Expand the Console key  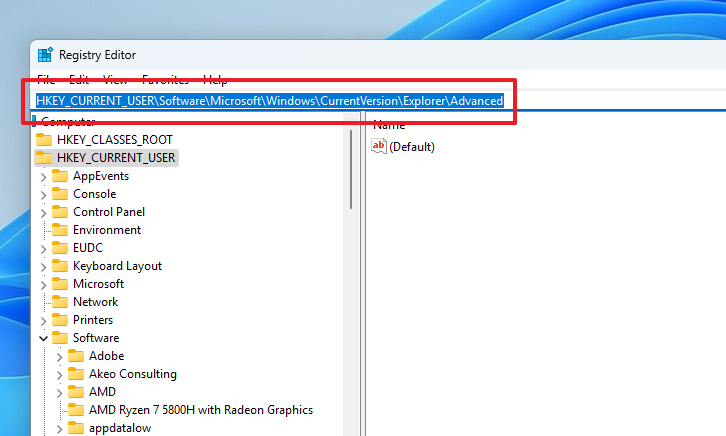click(x=44, y=195)
